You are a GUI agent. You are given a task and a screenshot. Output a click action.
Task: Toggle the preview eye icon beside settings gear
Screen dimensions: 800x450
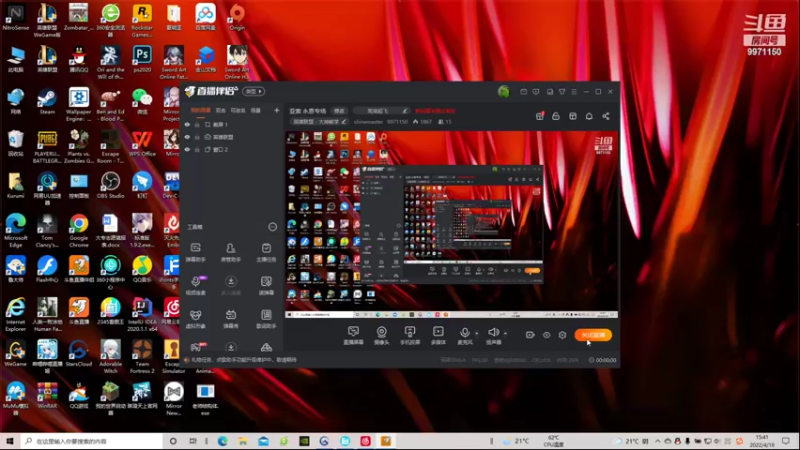tap(546, 335)
